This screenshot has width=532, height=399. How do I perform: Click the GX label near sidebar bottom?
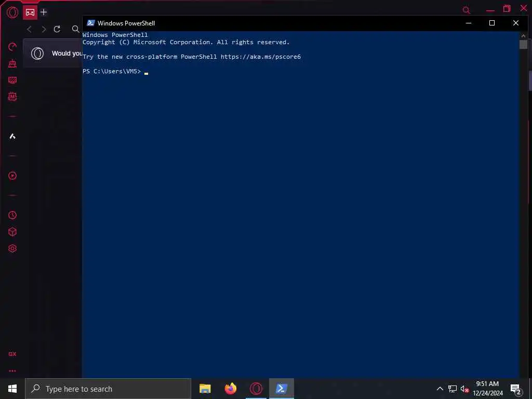[12, 354]
